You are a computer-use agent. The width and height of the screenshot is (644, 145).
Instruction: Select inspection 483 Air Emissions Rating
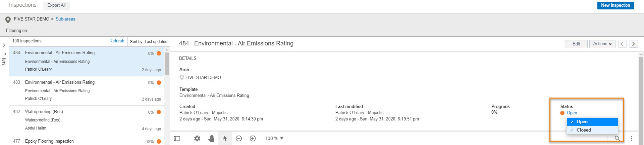click(87, 91)
